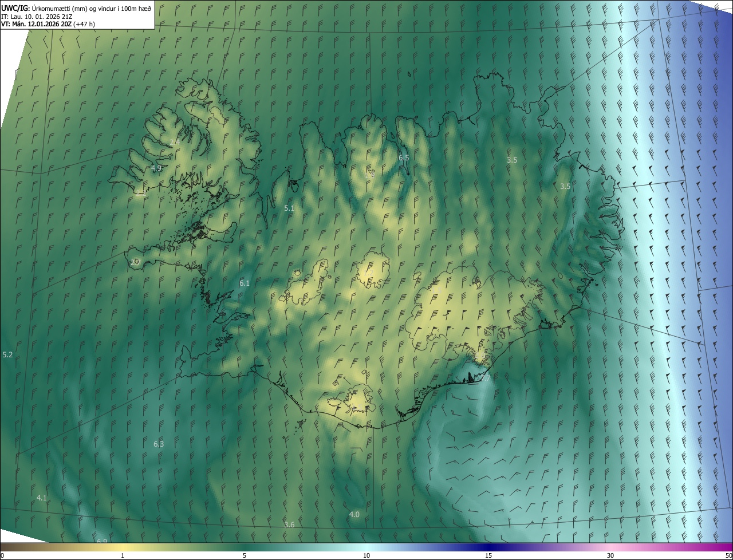
Task: Click the precipitation value 6.3
Action: click(x=159, y=444)
